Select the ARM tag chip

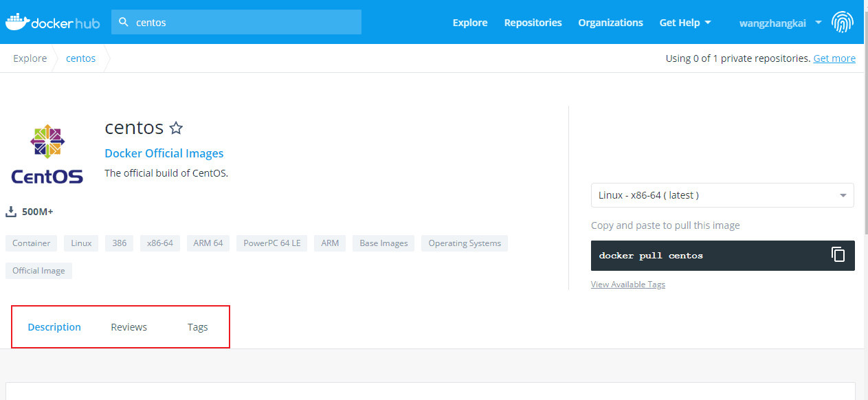point(330,243)
